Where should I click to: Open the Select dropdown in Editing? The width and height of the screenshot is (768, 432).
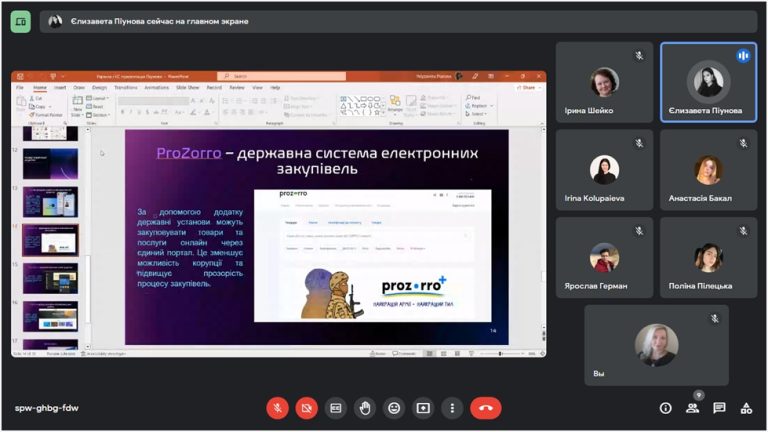(476, 114)
